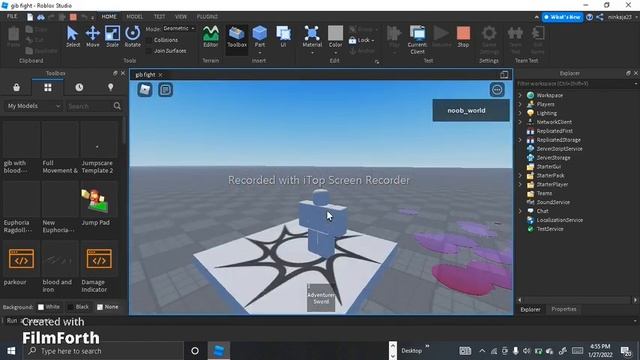Viewport: 640px width, 360px height.
Task: Expand the Chat tree node
Action: coord(520,211)
